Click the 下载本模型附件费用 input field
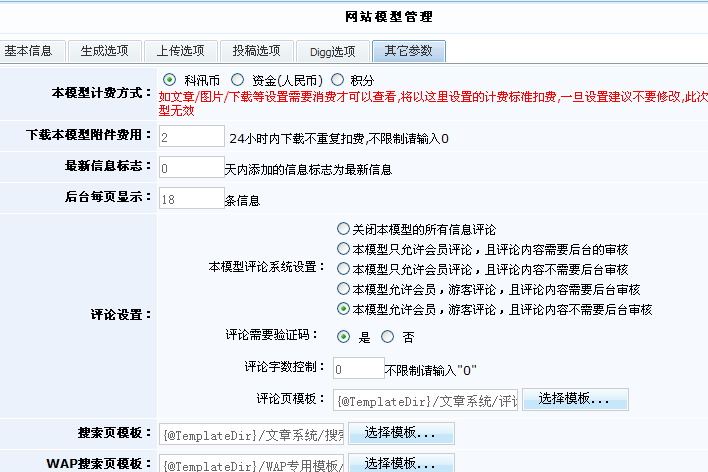Screen dimensions: 708x472 190,137
